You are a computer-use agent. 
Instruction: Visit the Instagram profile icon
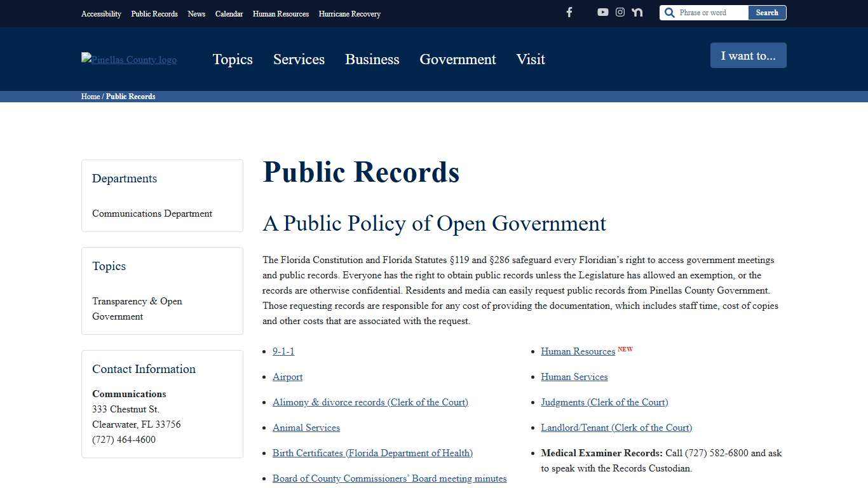click(x=620, y=12)
